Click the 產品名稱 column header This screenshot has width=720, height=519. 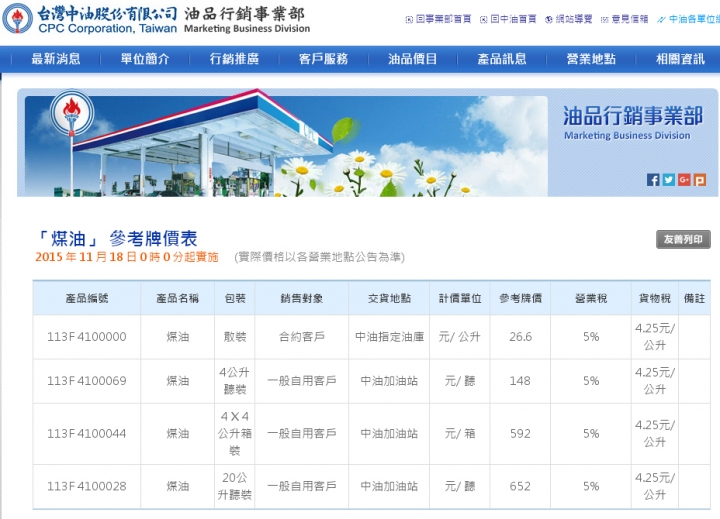178,299
